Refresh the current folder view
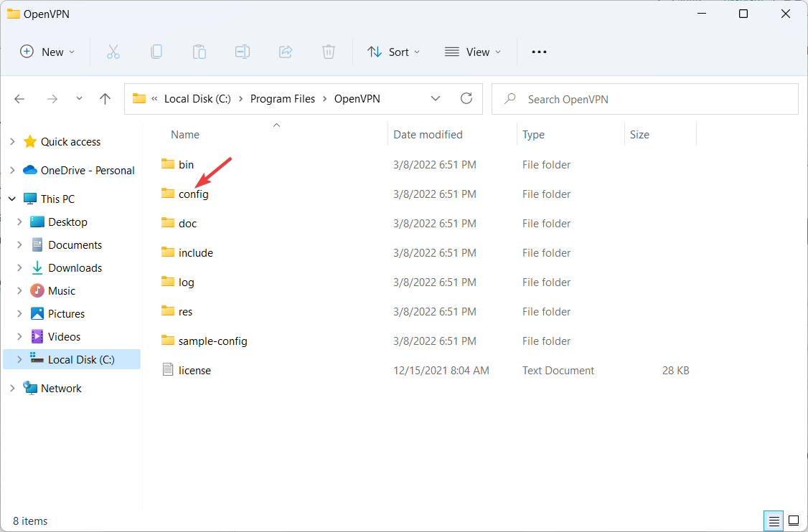The width and height of the screenshot is (808, 532). [466, 99]
